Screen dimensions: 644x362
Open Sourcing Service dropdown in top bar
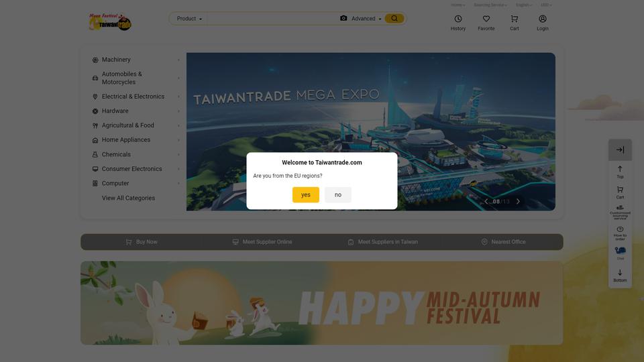click(x=490, y=5)
